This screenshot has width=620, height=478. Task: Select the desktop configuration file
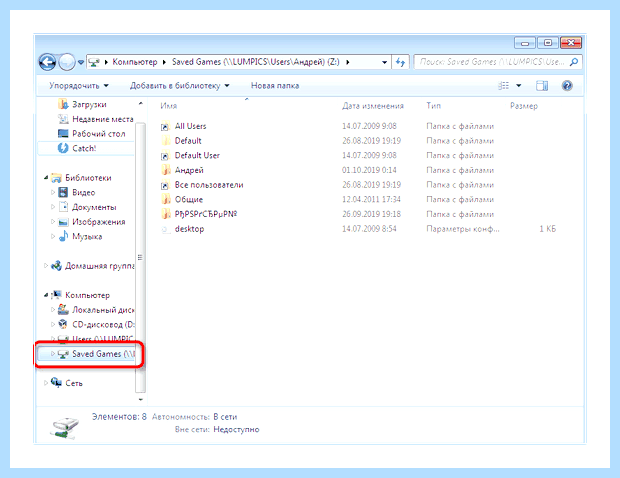click(189, 229)
